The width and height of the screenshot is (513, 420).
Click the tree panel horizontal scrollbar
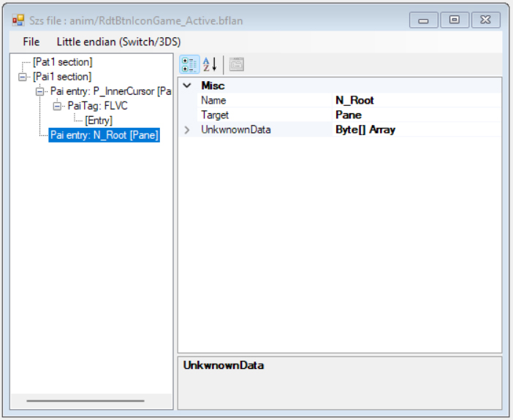pyautogui.click(x=85, y=400)
